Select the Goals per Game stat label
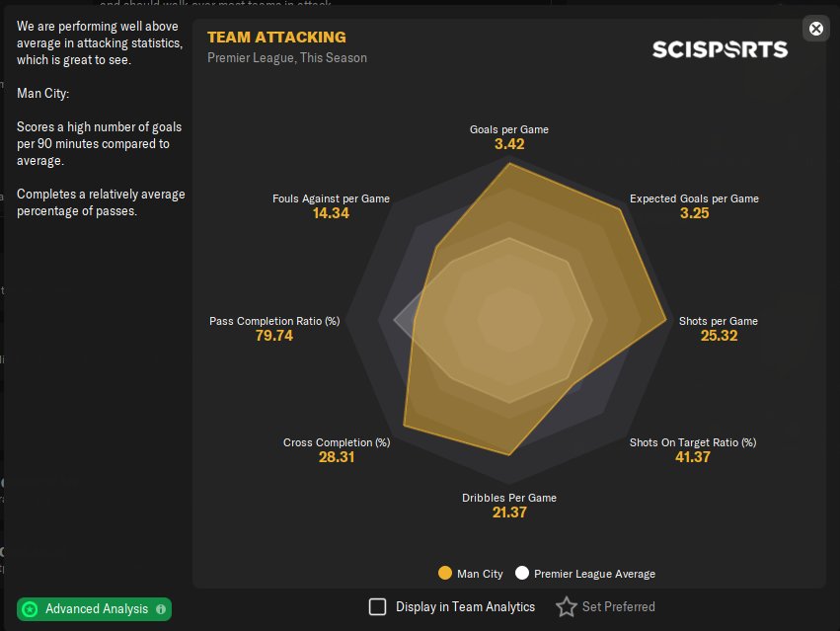 [x=509, y=129]
